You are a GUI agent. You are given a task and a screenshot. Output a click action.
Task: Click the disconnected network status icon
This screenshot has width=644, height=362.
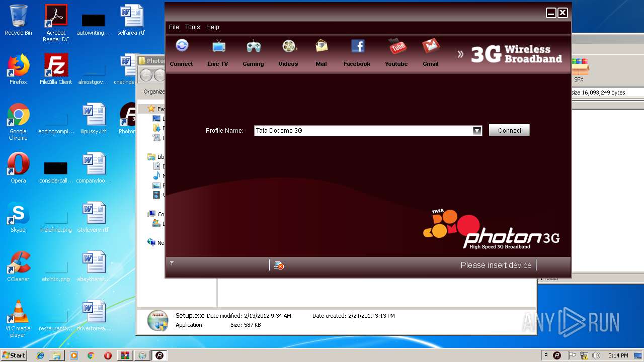(279, 265)
